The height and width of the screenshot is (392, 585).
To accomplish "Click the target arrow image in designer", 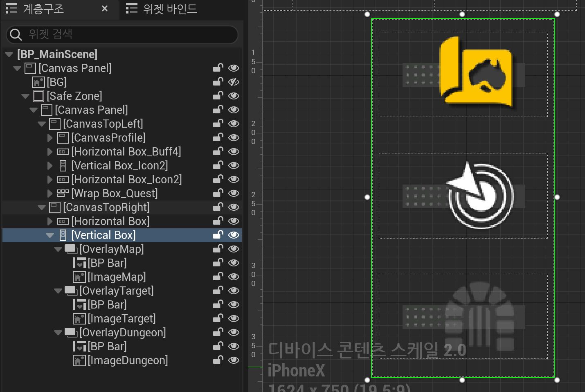I will point(479,195).
